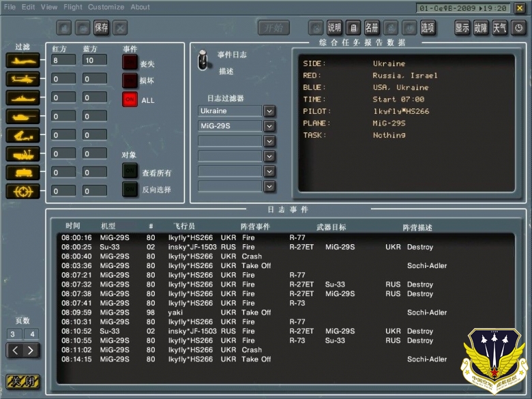The image size is (532, 399).
Task: Click the greyed icon right of 名册
Action: coord(391,28)
